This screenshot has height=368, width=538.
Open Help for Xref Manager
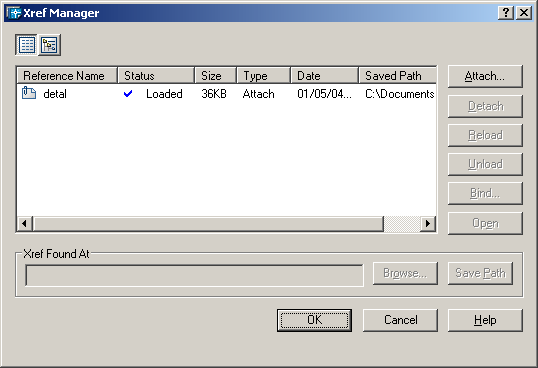coord(485,320)
